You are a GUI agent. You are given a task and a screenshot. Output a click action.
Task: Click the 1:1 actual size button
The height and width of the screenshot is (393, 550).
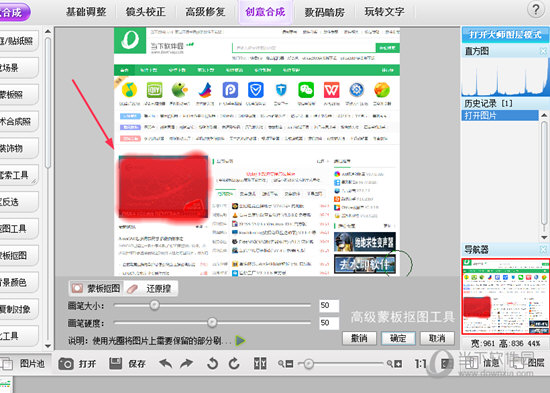click(421, 364)
